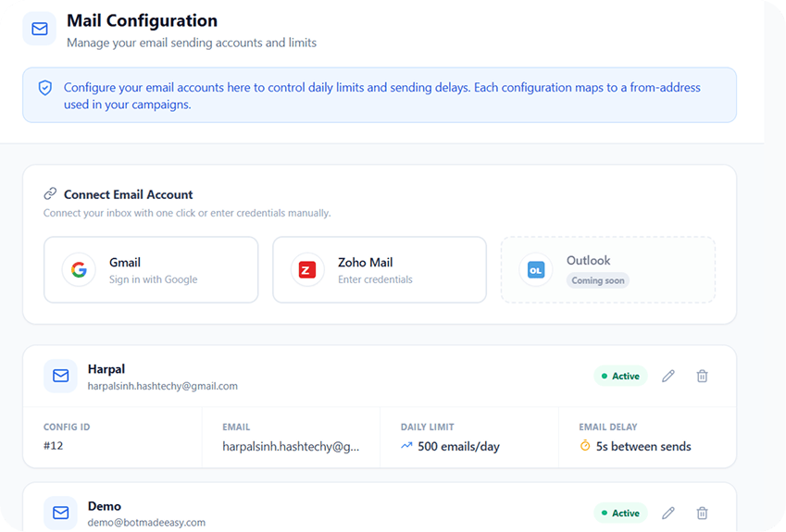Click demo@botmadeeasy.com under Demo

[146, 523]
